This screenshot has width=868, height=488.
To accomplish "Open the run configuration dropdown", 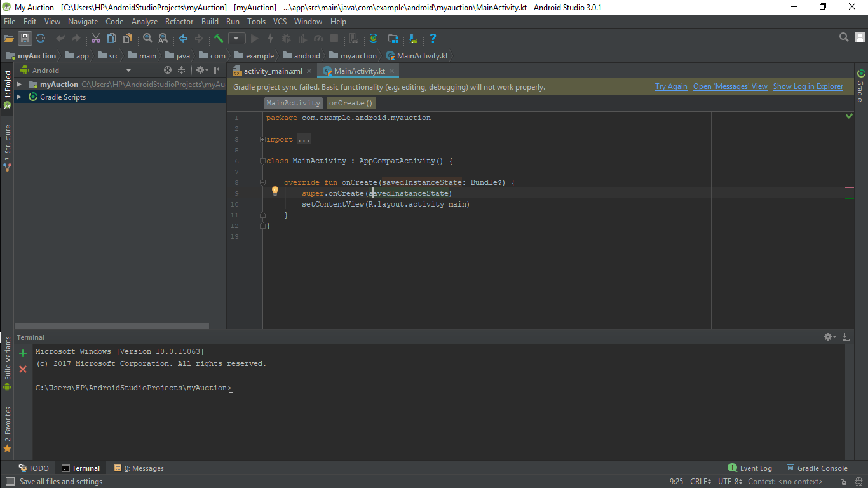I will pyautogui.click(x=236, y=38).
